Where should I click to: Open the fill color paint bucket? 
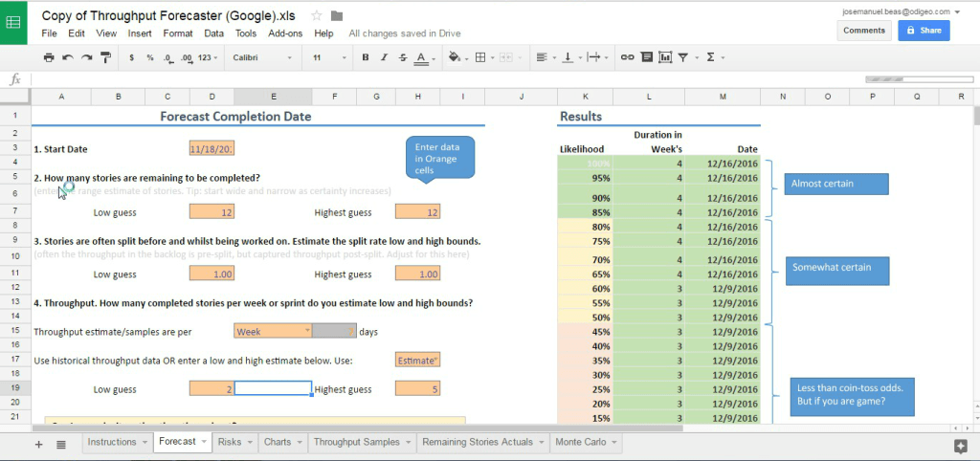coord(456,57)
